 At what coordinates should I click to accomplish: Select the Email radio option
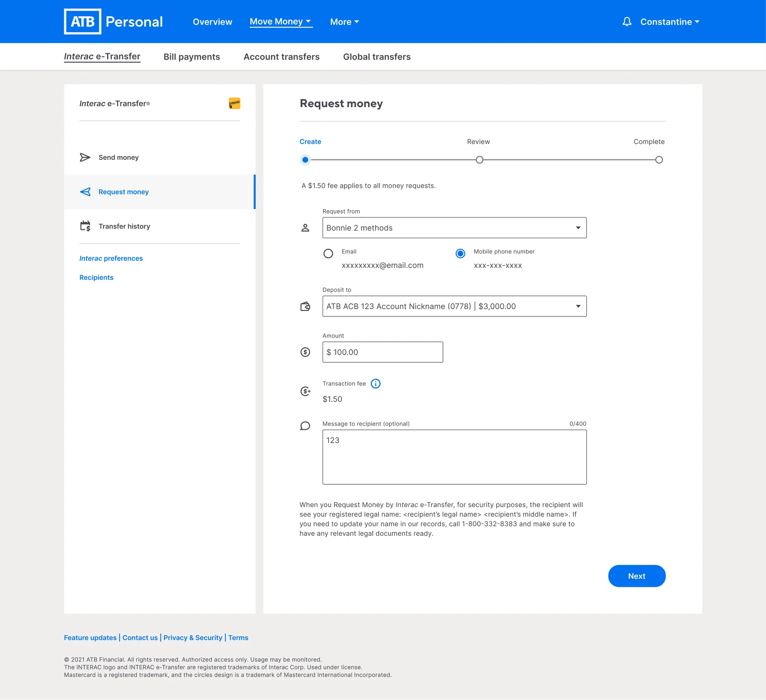click(328, 253)
